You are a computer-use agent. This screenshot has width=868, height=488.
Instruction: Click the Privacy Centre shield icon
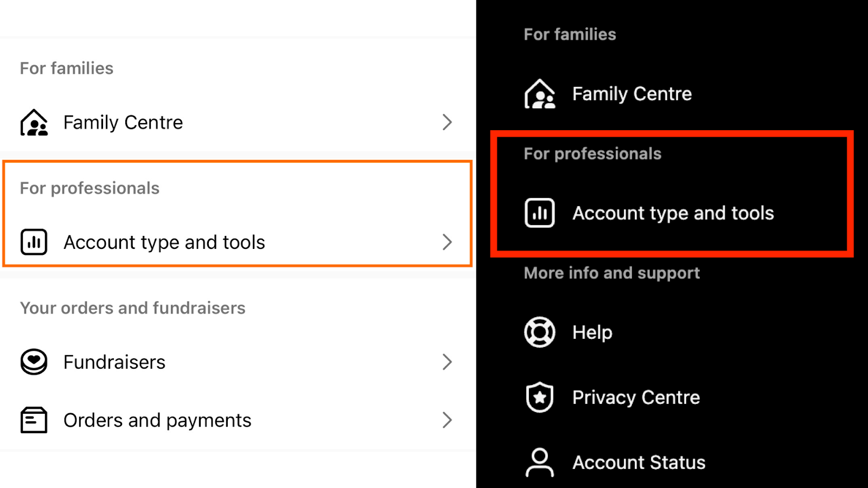(x=539, y=397)
